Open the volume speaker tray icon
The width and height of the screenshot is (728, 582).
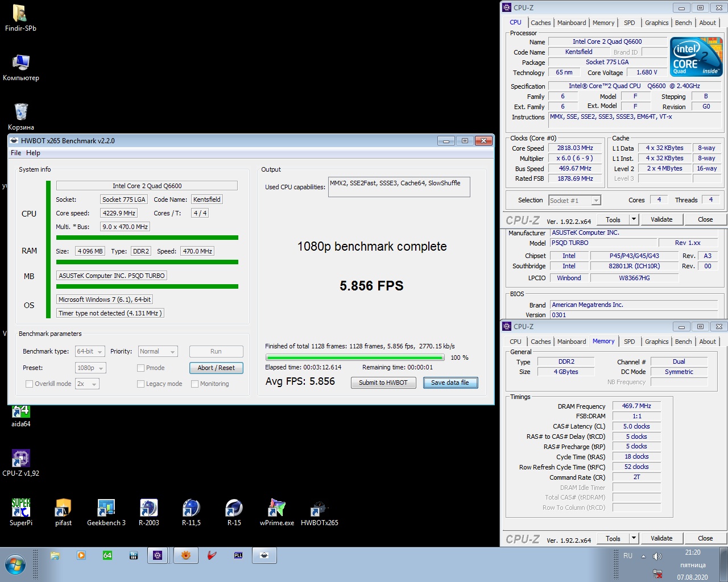coord(657,556)
